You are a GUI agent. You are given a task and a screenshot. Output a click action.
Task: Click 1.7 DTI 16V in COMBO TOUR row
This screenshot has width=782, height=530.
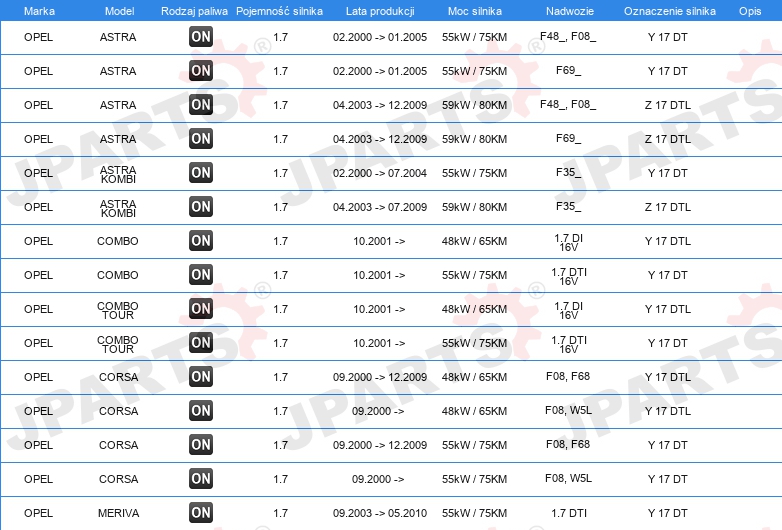pyautogui.click(x=569, y=344)
